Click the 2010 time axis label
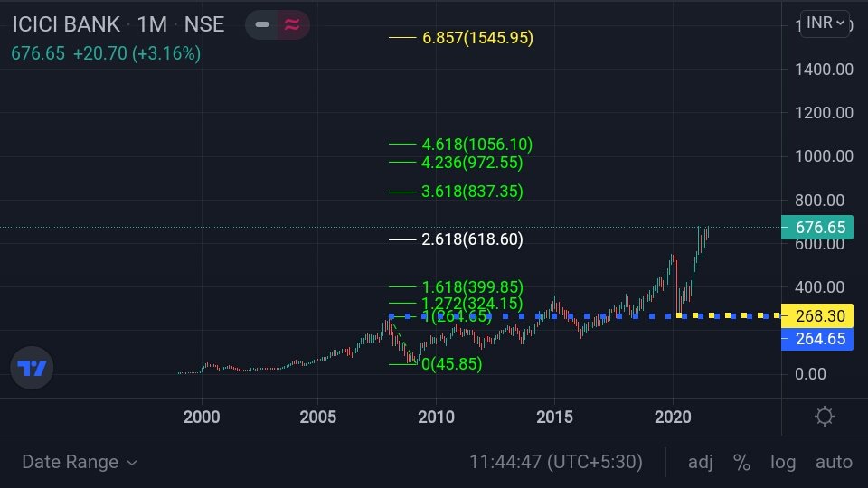Screen dimensions: 868x488 point(436,417)
